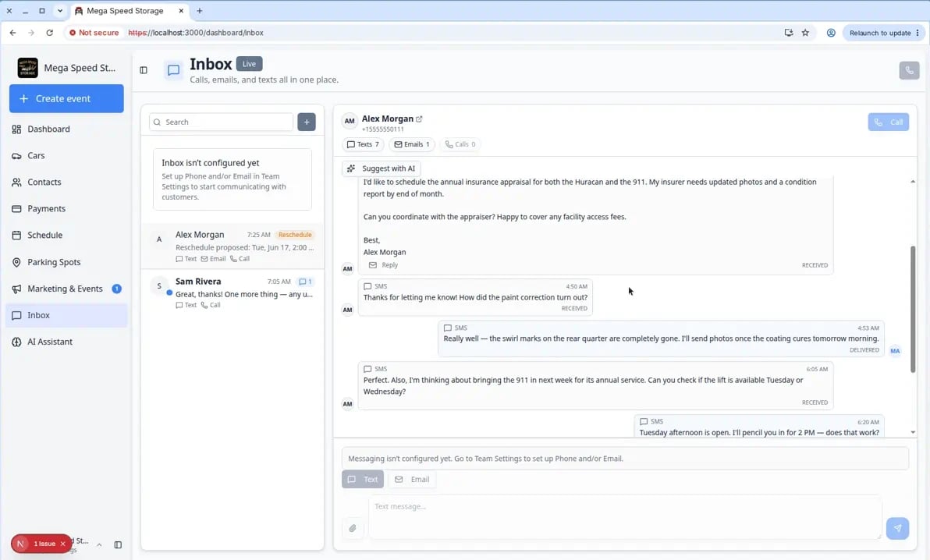
Task: Close the Mega Speed Storage browser tab
Action: pyautogui.click(x=181, y=11)
